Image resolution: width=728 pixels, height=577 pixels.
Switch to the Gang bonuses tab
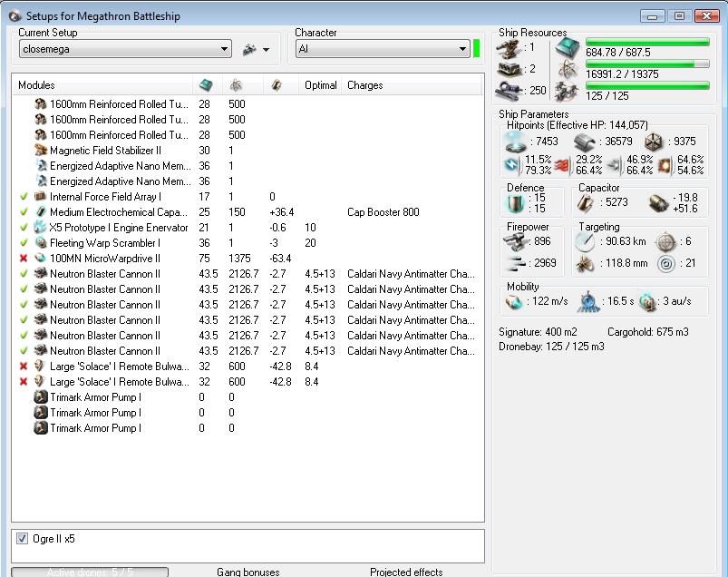[248, 572]
